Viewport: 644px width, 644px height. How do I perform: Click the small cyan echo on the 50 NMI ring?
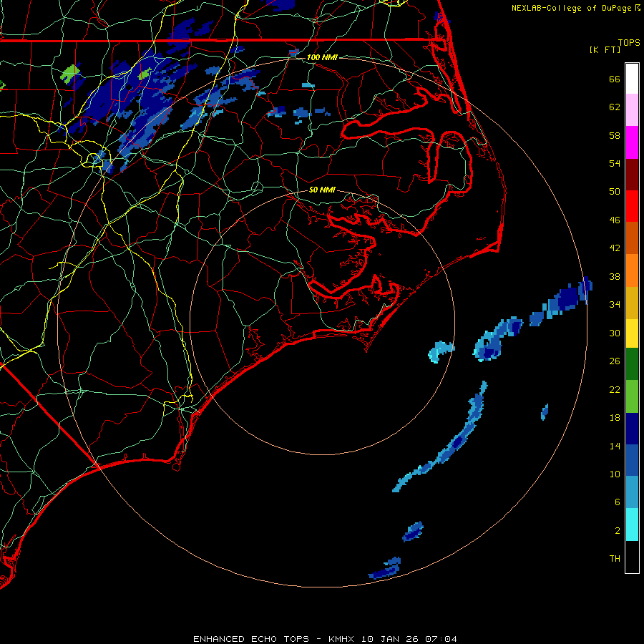click(441, 351)
